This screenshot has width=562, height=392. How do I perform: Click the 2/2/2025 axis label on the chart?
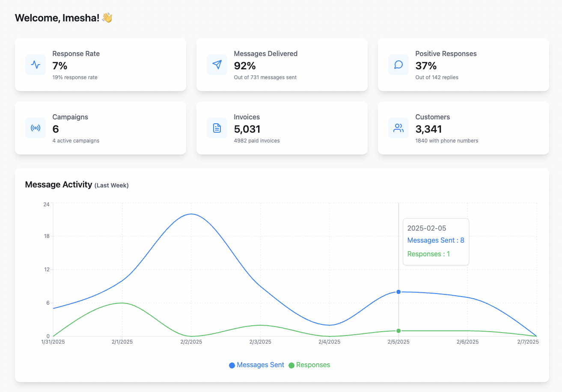191,342
